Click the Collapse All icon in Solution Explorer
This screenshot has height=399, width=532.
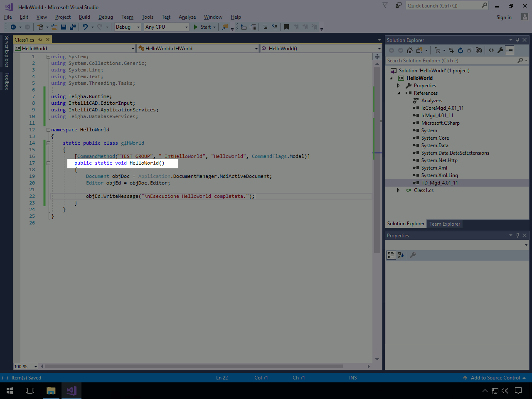click(470, 50)
